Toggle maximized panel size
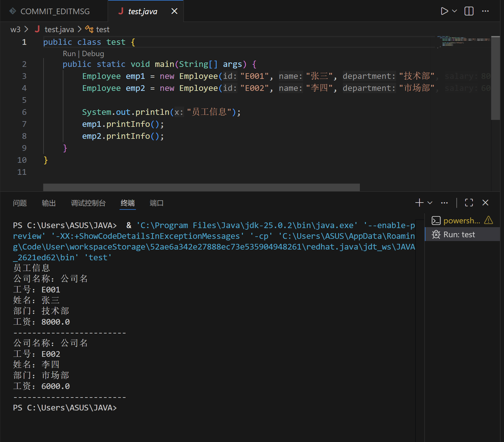504x442 pixels. 469,203
